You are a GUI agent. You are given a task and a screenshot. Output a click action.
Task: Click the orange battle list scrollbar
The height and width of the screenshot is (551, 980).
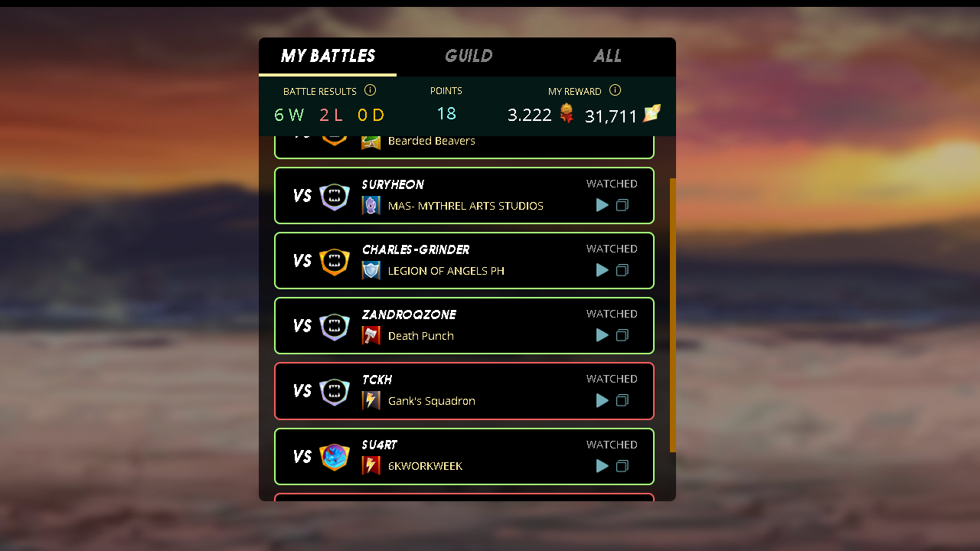point(673,315)
